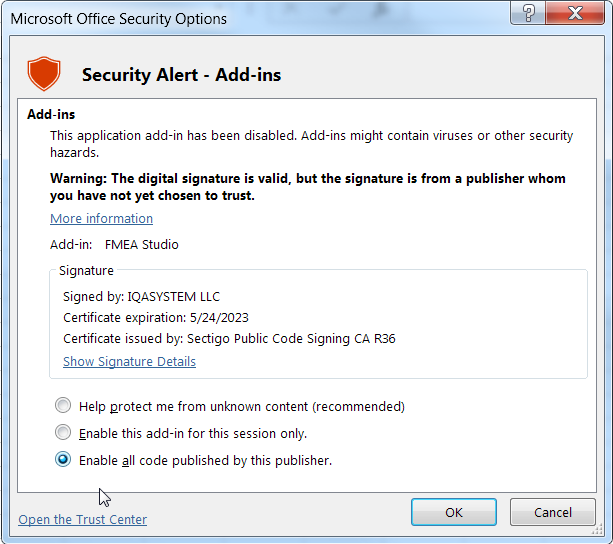The width and height of the screenshot is (613, 544).
Task: Click the Certificate issued by Sectigo line
Action: [x=229, y=338]
